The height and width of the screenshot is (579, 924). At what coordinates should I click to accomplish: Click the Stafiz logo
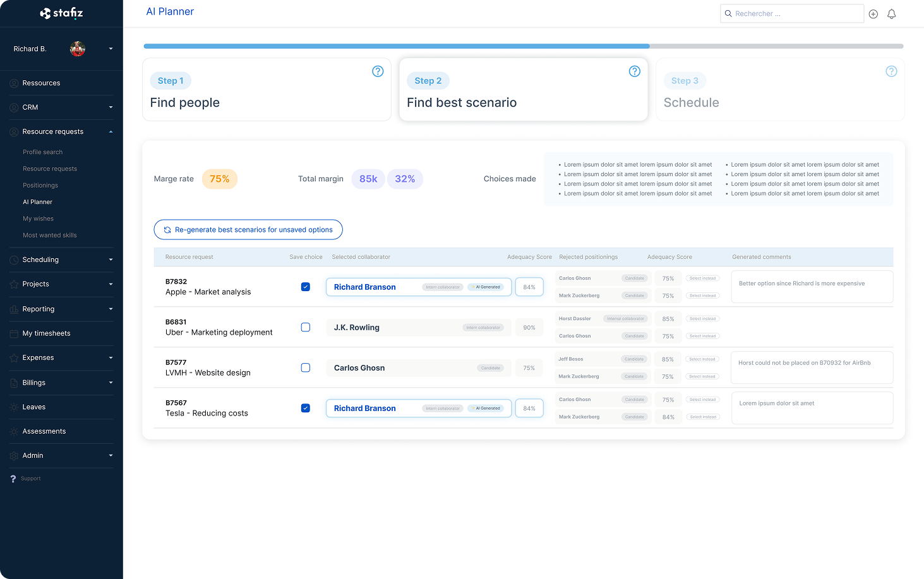pos(61,13)
